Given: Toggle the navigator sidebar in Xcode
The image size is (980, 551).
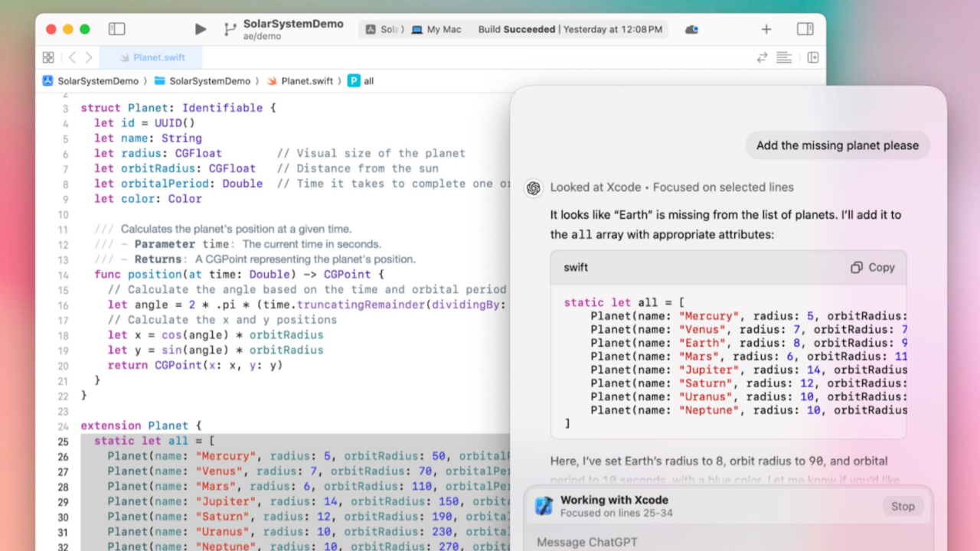Looking at the screenshot, I should pos(116,29).
